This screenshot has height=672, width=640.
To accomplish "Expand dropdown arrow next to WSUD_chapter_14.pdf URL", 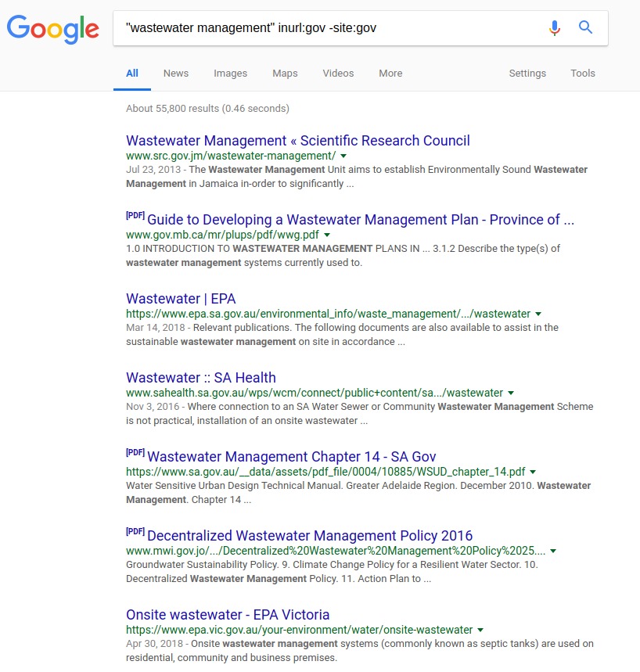I will click(533, 472).
